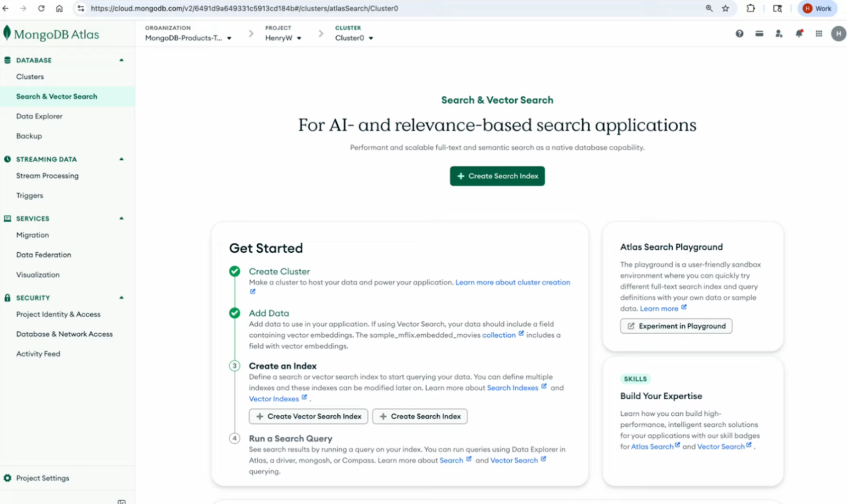The image size is (847, 504).
Task: Collapse the STREAMING DATA section arrow
Action: pyautogui.click(x=122, y=159)
